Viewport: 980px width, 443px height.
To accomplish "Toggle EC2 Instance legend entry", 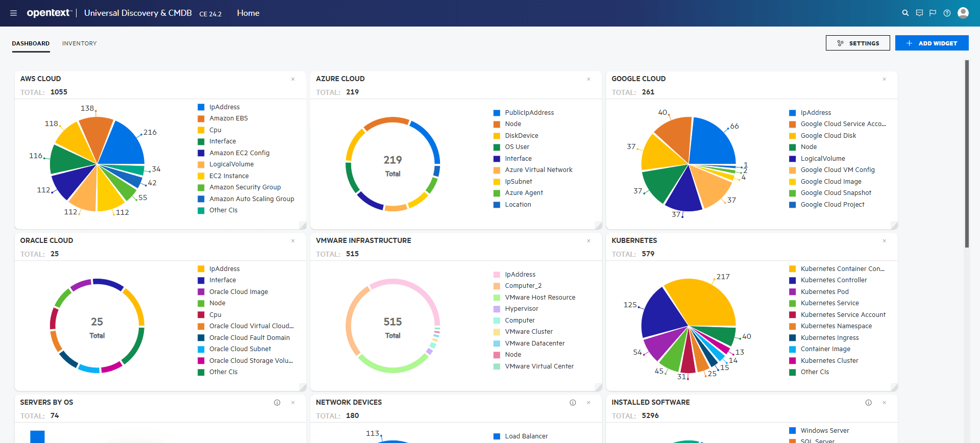I will (223, 176).
